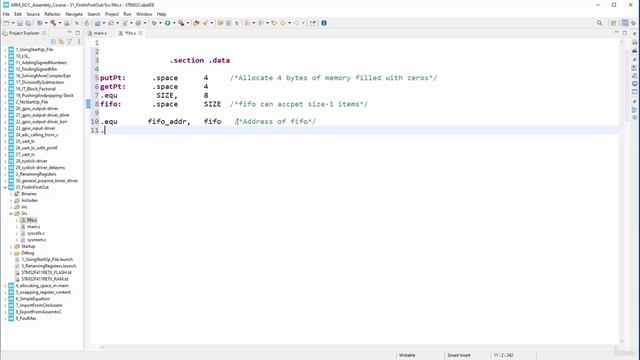Minimize the editor area
640x360 pixels.
click(617, 33)
